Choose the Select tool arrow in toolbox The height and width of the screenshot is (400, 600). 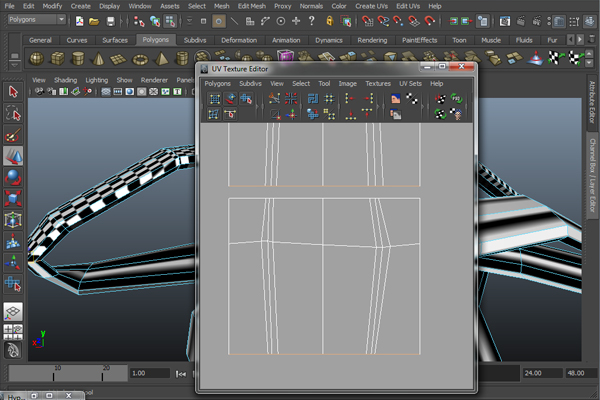coord(13,92)
